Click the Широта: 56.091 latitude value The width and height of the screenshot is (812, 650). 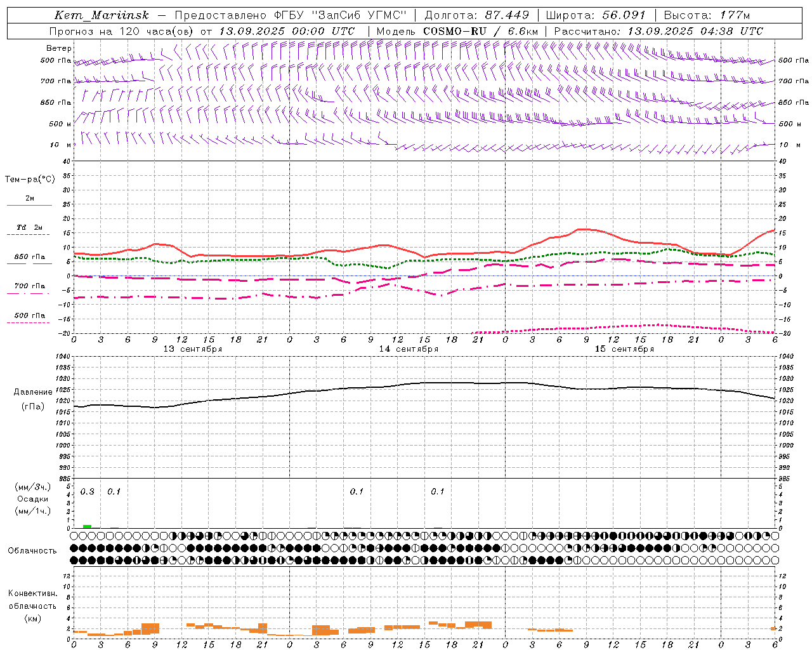coord(596,15)
